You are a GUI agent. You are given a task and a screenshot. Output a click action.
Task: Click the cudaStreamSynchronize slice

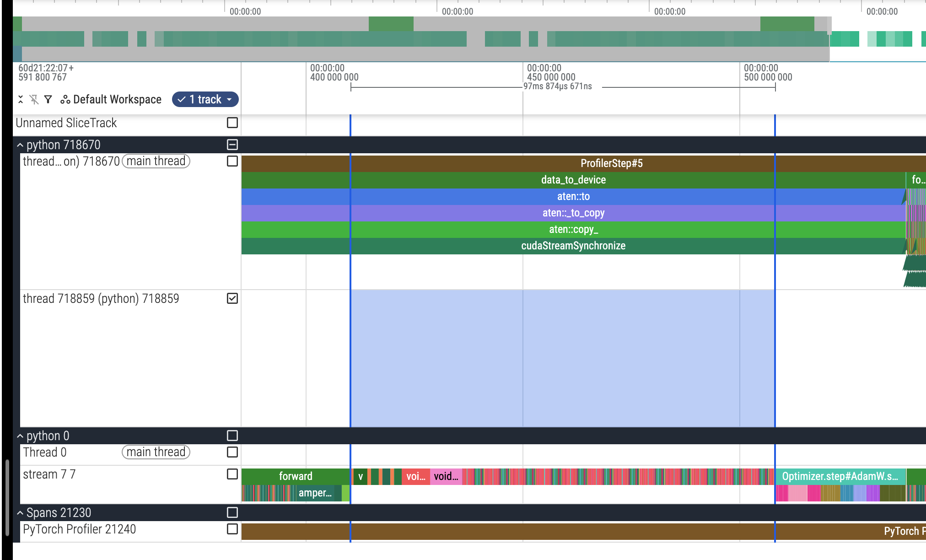pos(573,246)
